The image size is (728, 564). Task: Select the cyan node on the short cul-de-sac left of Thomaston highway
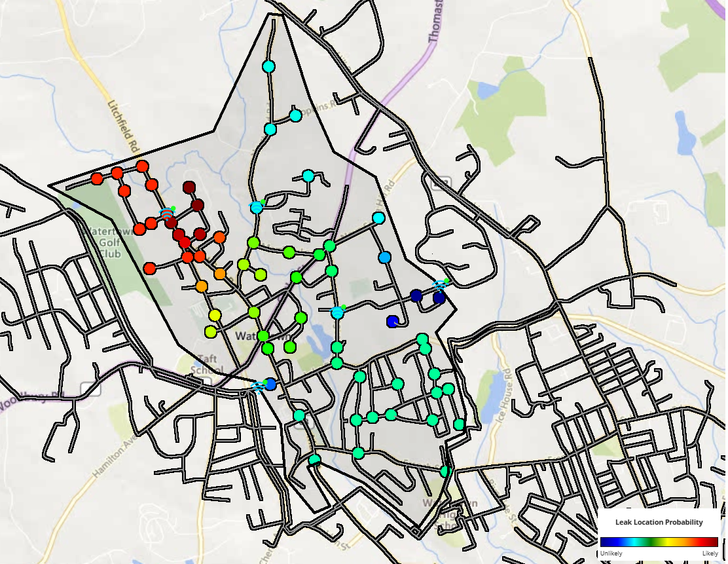(x=308, y=176)
